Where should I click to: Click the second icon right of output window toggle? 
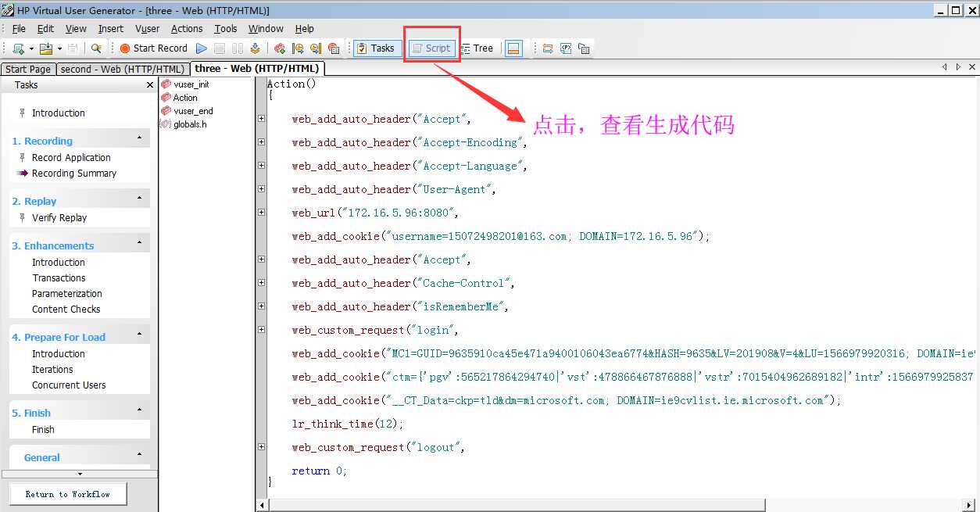(566, 48)
